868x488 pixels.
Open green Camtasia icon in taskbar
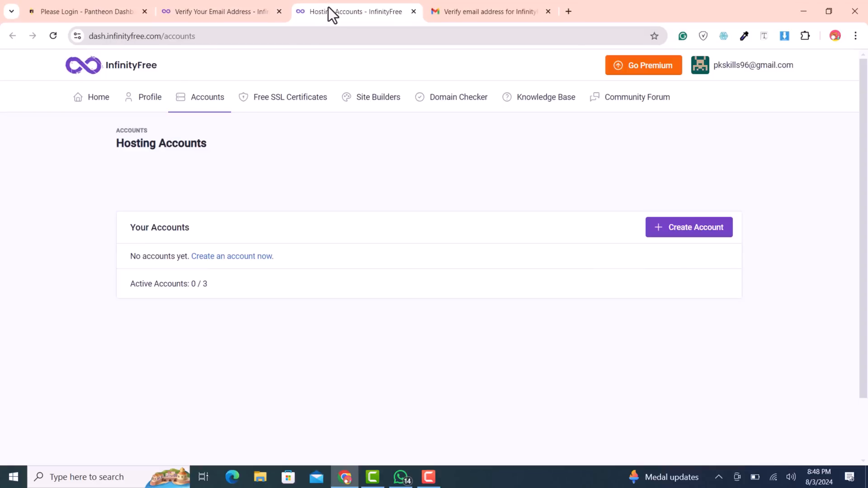click(x=373, y=477)
